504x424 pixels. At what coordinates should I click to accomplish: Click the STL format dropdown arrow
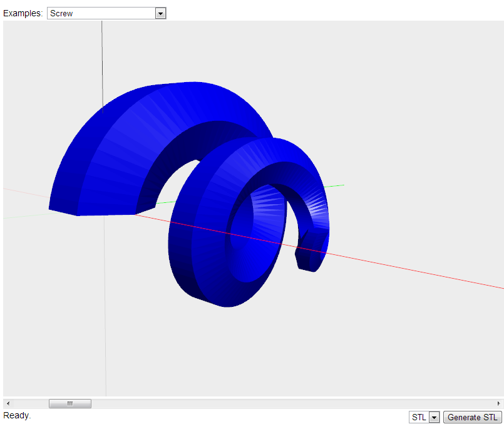tap(433, 417)
